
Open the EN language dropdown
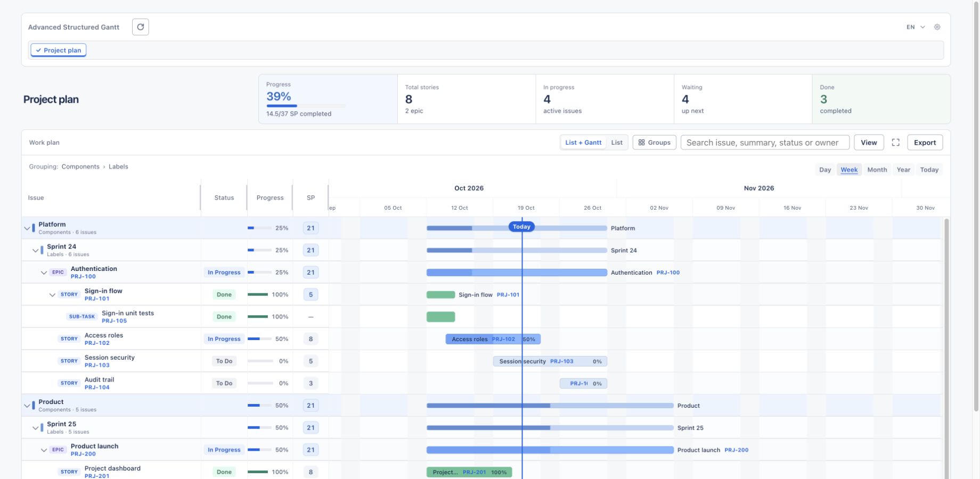pyautogui.click(x=916, y=27)
